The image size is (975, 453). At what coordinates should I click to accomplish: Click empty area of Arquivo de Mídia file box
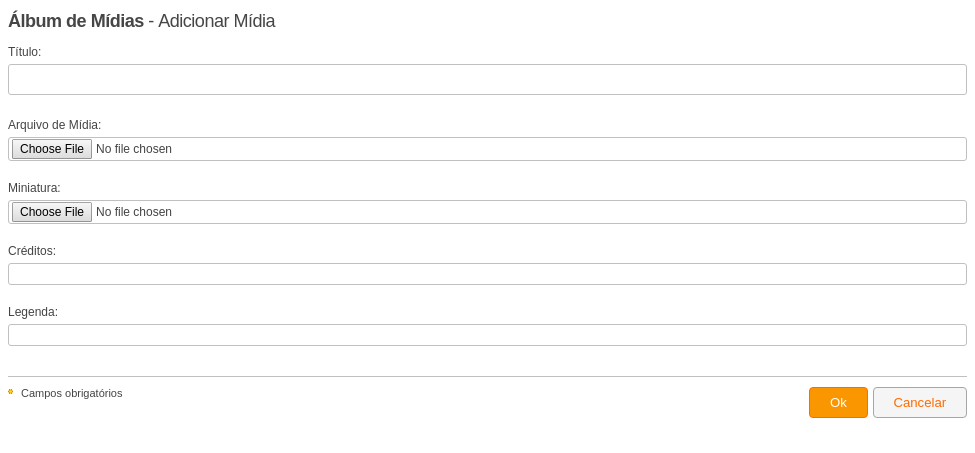pos(569,149)
